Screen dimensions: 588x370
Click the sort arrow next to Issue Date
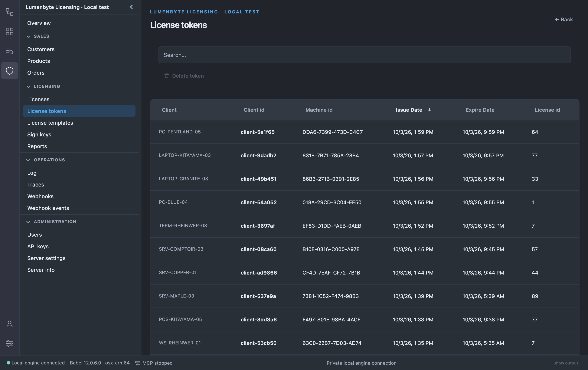(429, 110)
